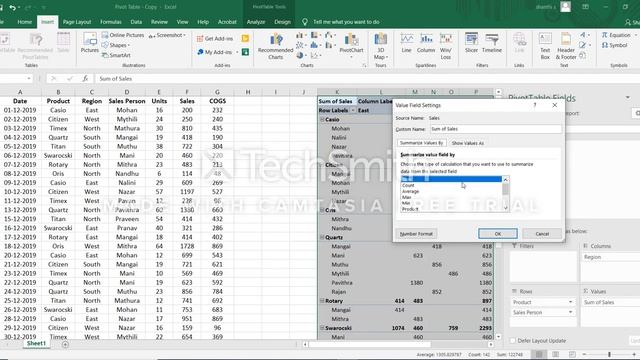640x360 pixels.
Task: Open the Review ribbon tab
Action: [159, 22]
